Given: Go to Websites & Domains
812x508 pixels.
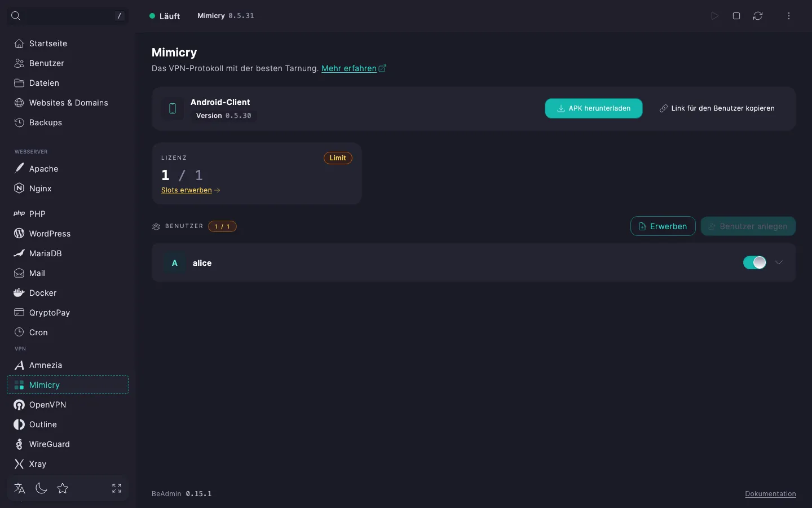Looking at the screenshot, I should pos(68,103).
